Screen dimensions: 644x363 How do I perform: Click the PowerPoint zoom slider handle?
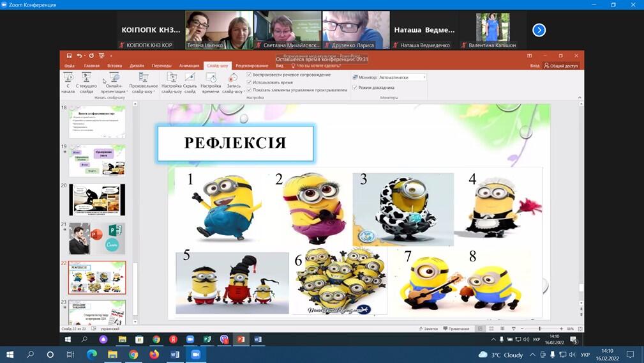(540, 329)
